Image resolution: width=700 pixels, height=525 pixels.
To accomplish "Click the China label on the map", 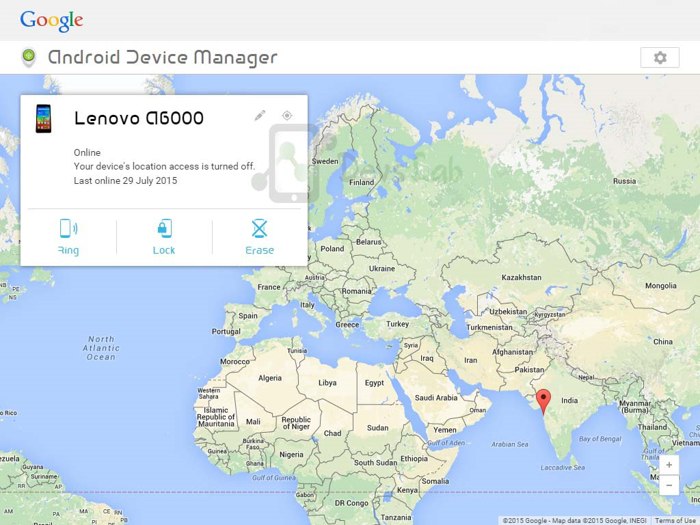I will 662,342.
